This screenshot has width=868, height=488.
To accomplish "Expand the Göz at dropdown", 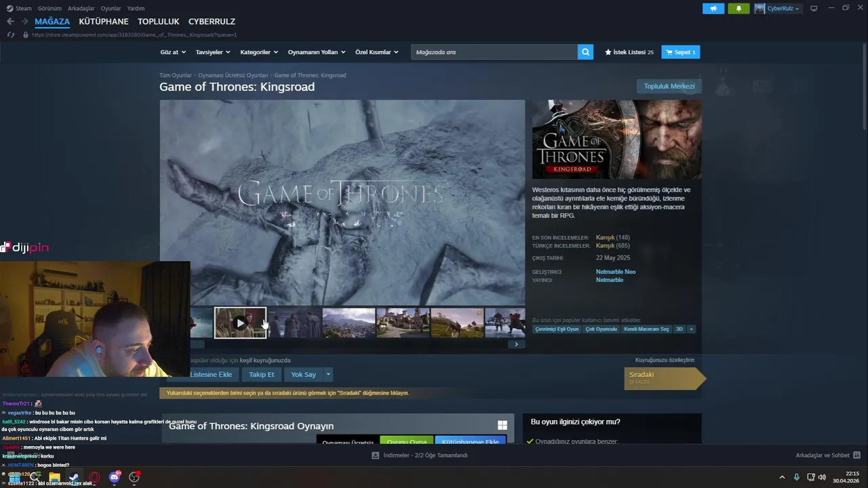I will (172, 52).
